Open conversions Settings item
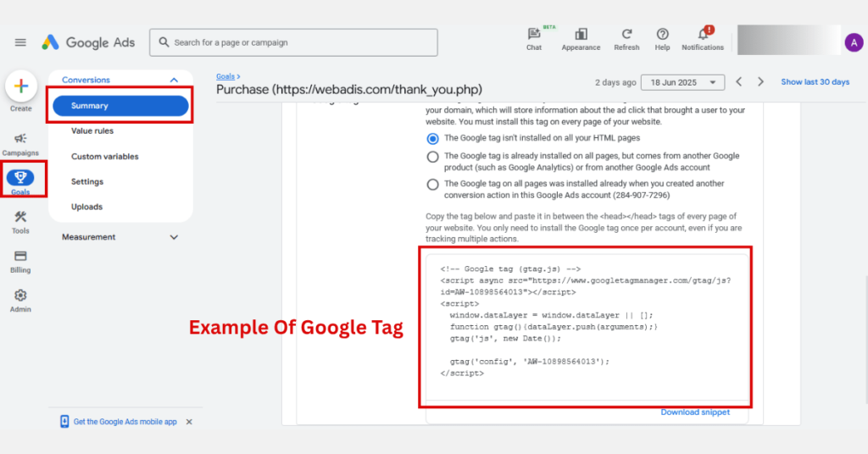This screenshot has height=454, width=868. [87, 181]
